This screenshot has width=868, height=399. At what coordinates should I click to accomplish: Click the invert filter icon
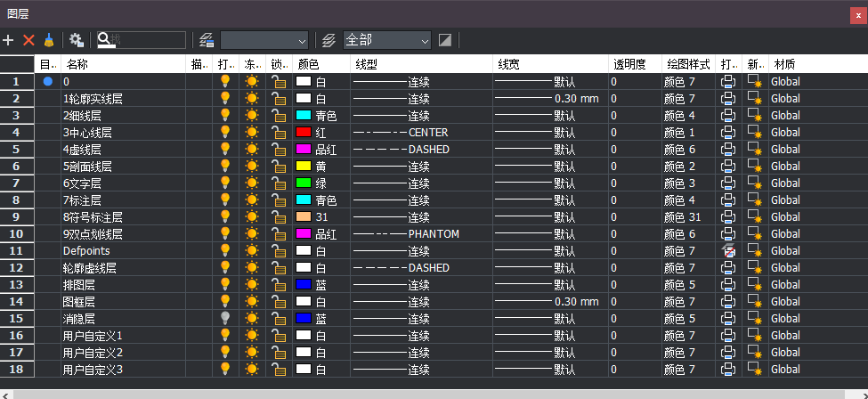445,40
